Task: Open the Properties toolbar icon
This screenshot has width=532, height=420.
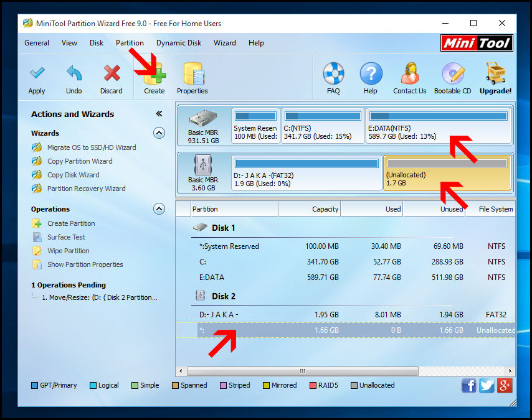Action: (x=194, y=73)
